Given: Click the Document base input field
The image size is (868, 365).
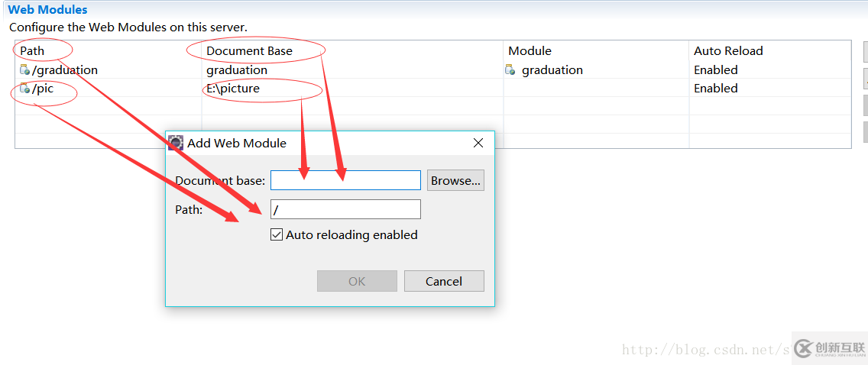Looking at the screenshot, I should 345,180.
